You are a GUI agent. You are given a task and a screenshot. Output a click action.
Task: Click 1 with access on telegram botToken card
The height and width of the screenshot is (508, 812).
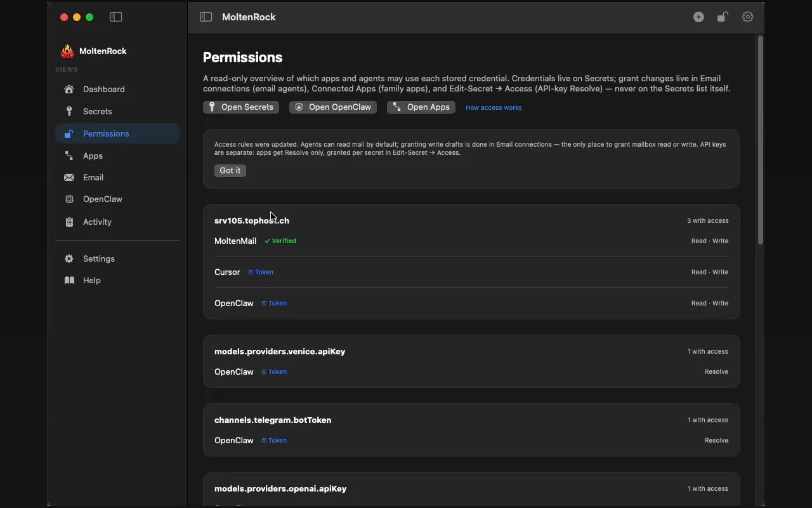point(708,420)
